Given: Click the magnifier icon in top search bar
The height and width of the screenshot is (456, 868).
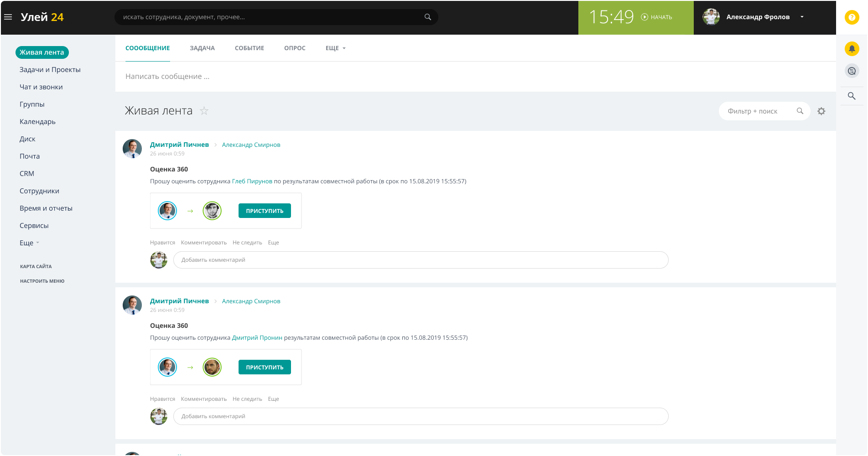Looking at the screenshot, I should click(427, 17).
